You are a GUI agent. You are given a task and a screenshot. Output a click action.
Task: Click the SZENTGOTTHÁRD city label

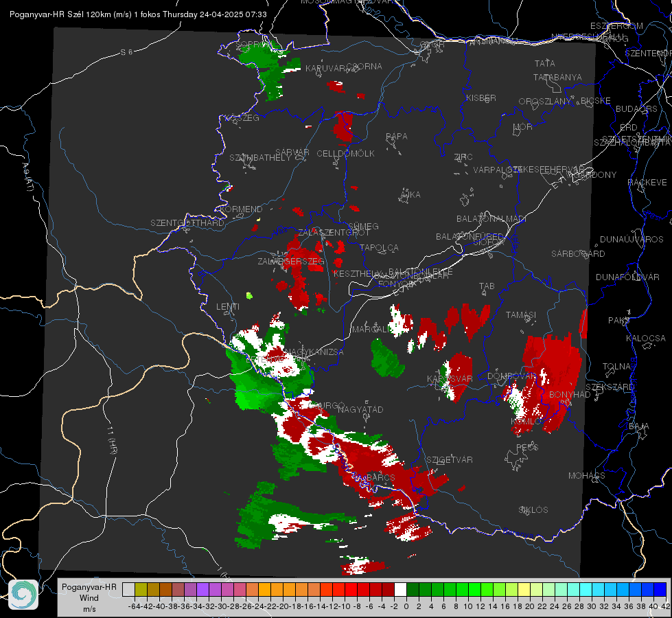187,223
